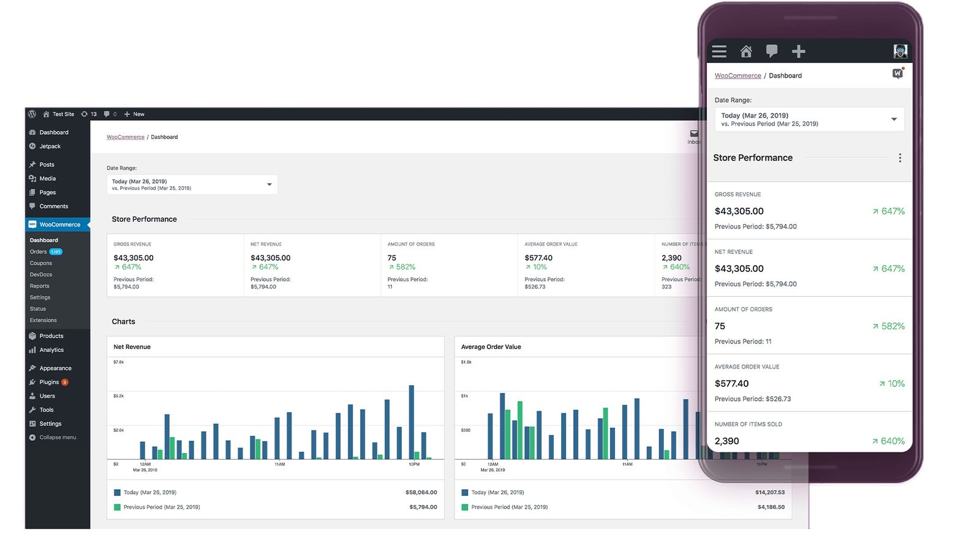Click Previous Period legend in Net Revenue chart
980x551 pixels.
(x=157, y=507)
